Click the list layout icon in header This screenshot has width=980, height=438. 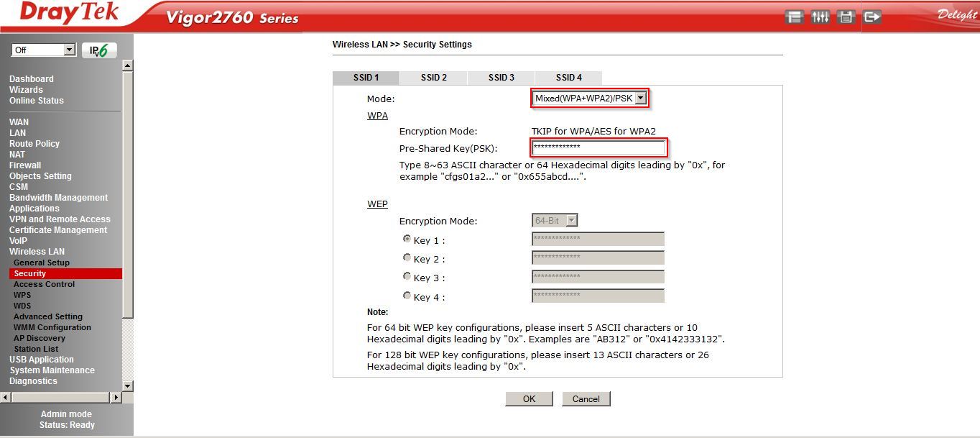[794, 17]
